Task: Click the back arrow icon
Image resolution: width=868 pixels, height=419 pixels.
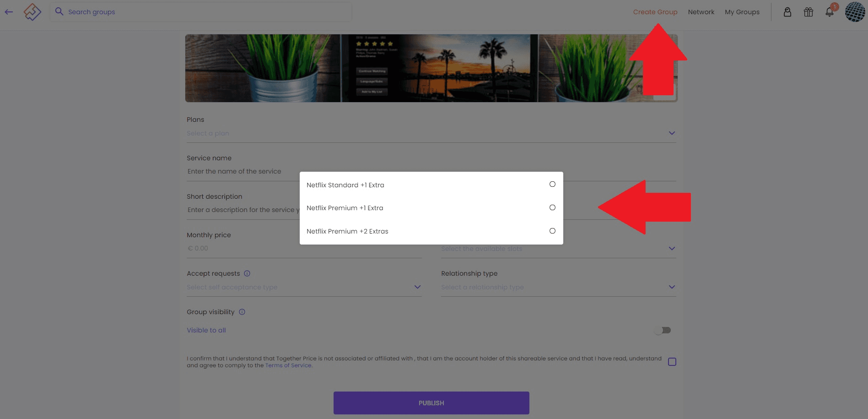Action: (x=9, y=12)
